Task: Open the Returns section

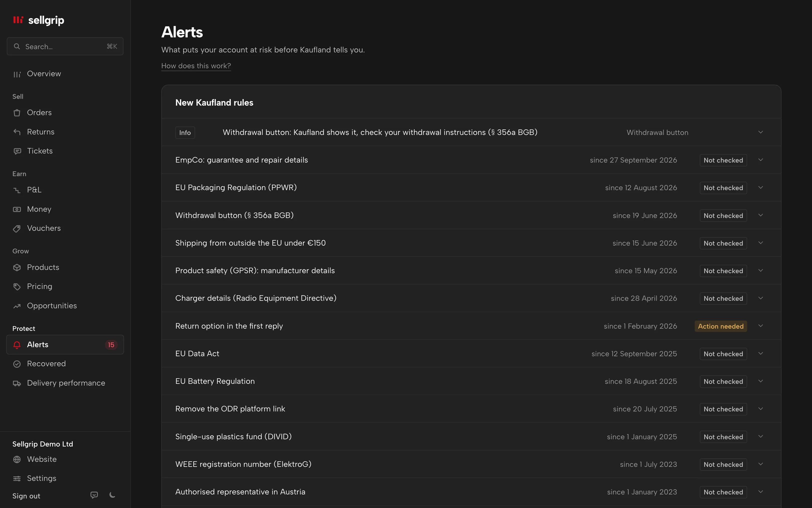Action: 65,132
